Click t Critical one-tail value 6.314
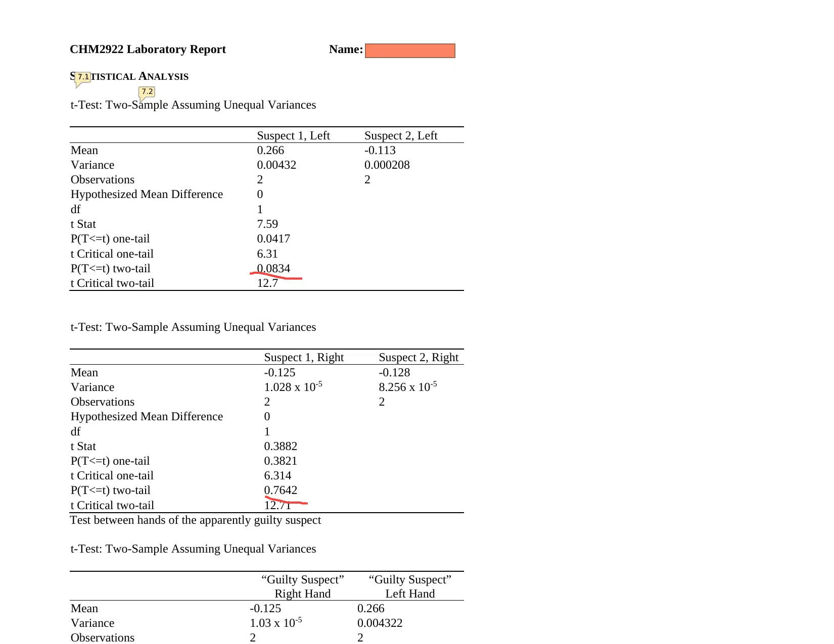This screenshot has height=644, width=834. click(277, 476)
